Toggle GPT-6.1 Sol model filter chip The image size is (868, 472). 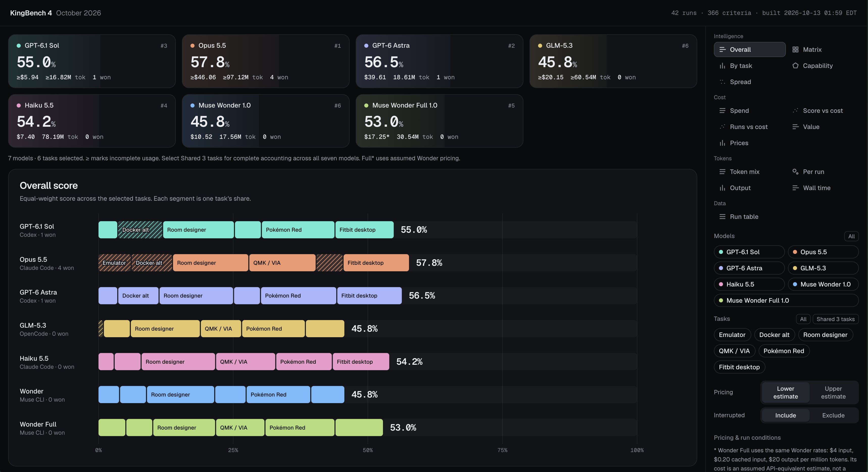point(749,252)
